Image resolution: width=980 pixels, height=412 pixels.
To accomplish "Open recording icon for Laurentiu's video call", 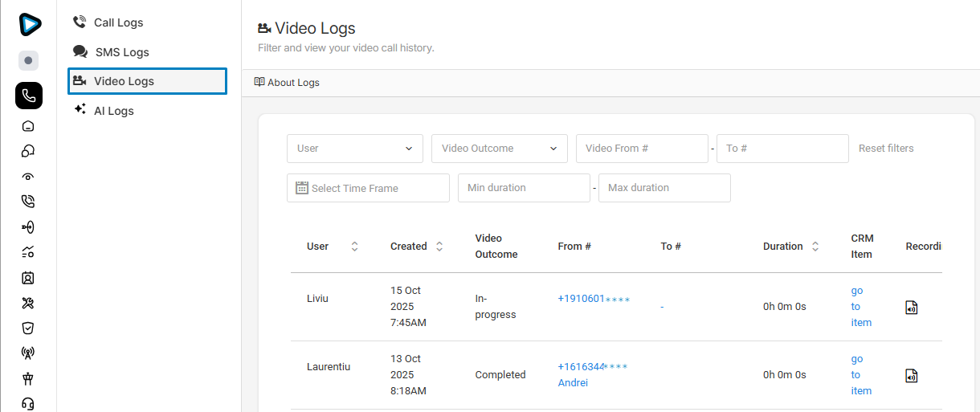I will point(911,375).
